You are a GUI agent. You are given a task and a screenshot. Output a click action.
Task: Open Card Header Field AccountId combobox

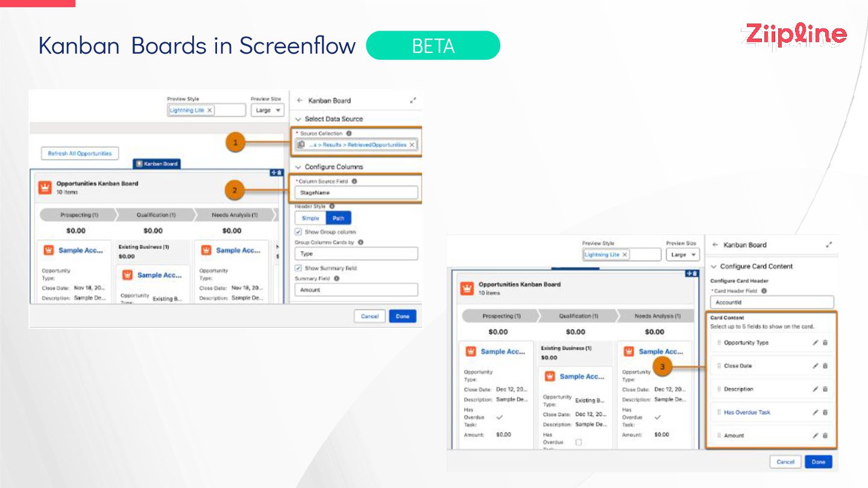[x=772, y=302]
